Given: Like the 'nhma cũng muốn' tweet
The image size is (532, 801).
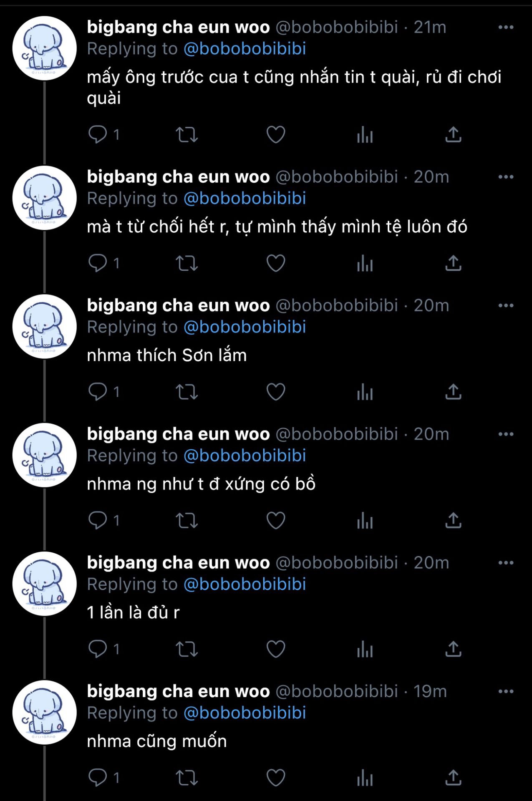Looking at the screenshot, I should (x=276, y=777).
